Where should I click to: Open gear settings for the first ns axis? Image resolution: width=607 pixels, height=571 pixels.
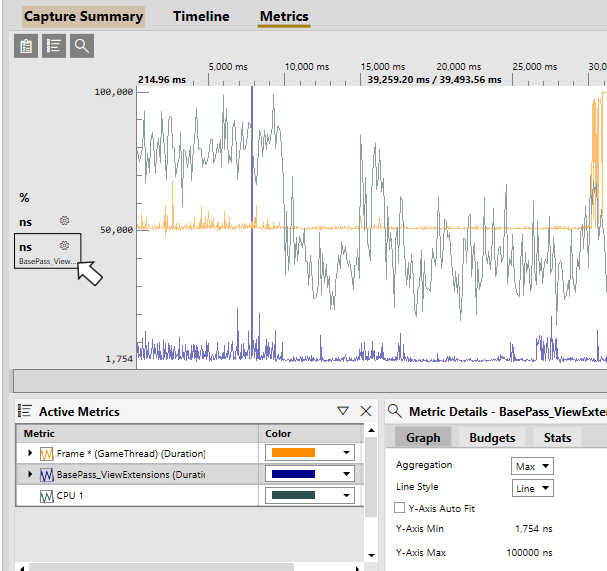tap(64, 221)
